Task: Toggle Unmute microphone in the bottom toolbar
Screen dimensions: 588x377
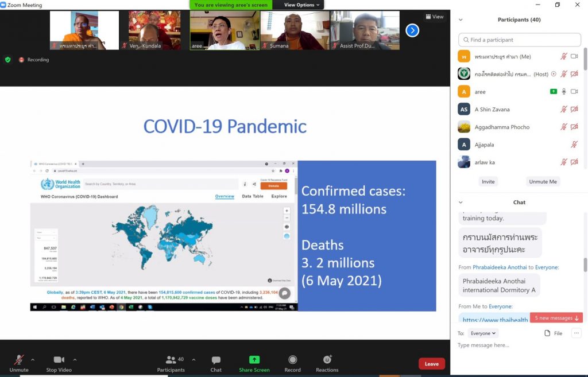Action: pos(19,360)
